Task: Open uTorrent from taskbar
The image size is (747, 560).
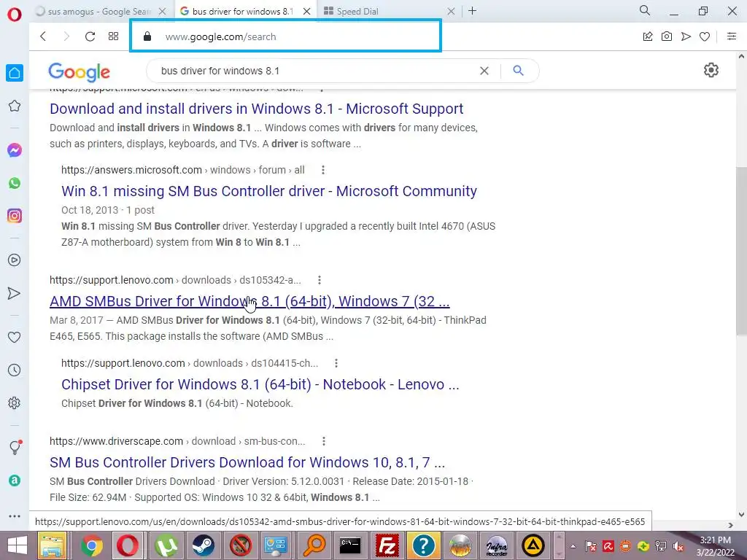Action: click(166, 545)
